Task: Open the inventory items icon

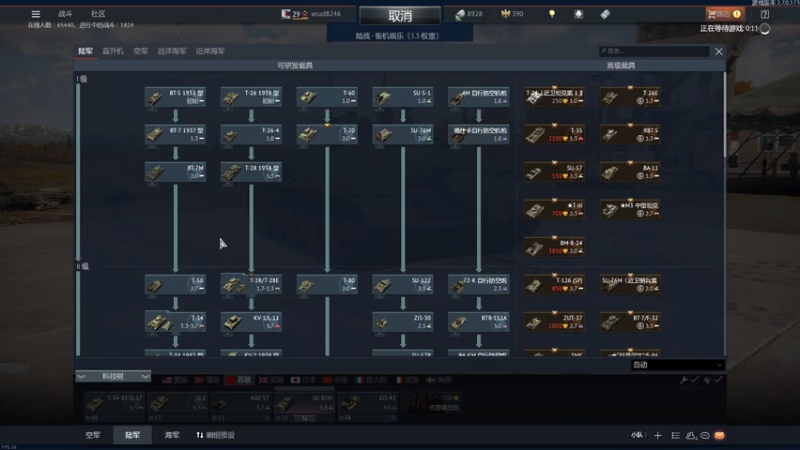Action: 605,14
